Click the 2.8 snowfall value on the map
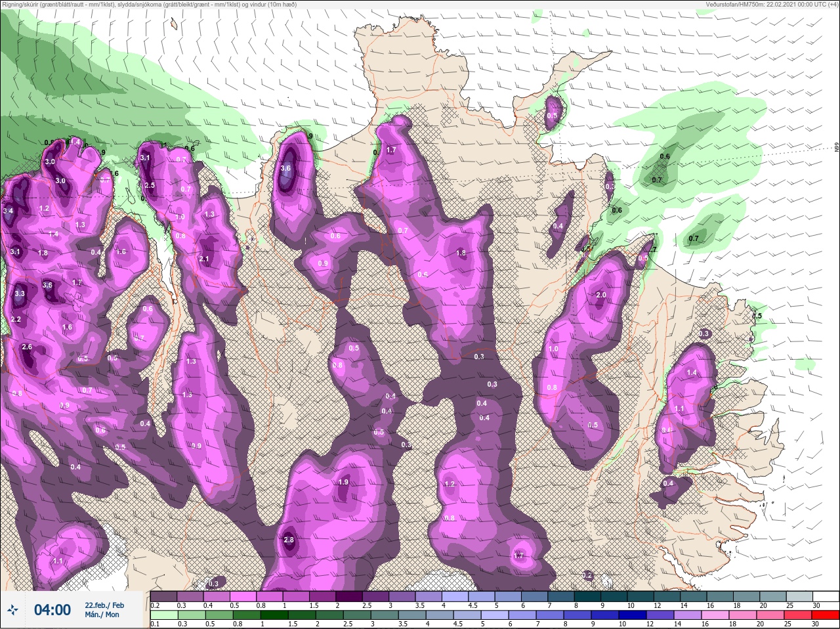This screenshot has width=840, height=629. [289, 540]
